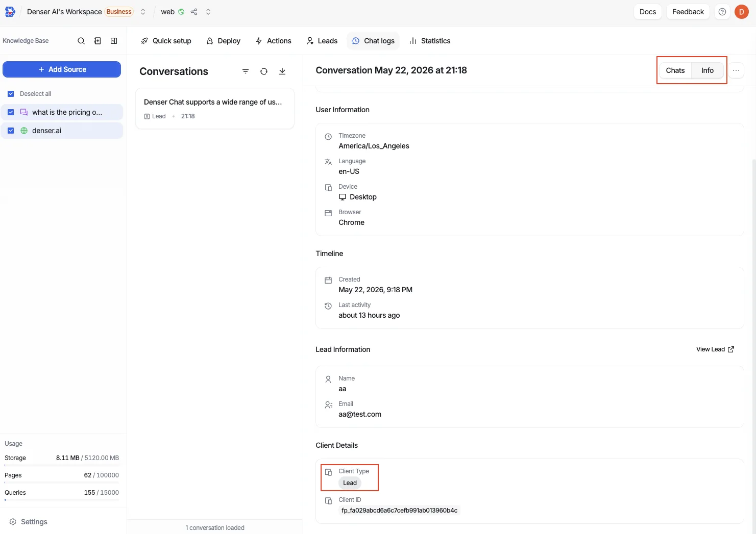Click the Business plan badge

point(119,12)
